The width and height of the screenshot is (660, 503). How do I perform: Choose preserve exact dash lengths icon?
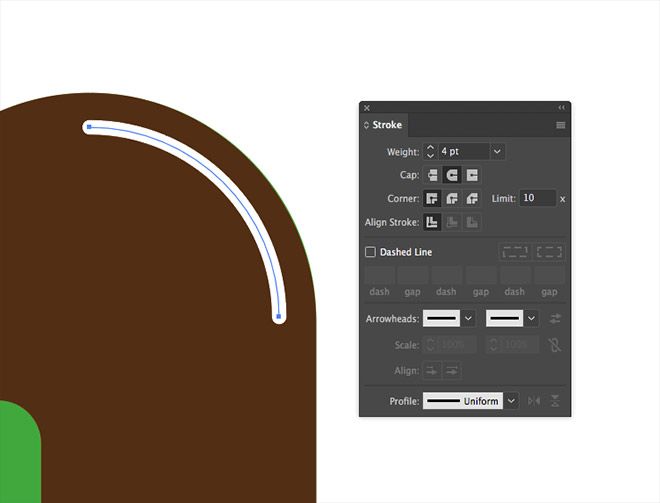pyautogui.click(x=515, y=252)
